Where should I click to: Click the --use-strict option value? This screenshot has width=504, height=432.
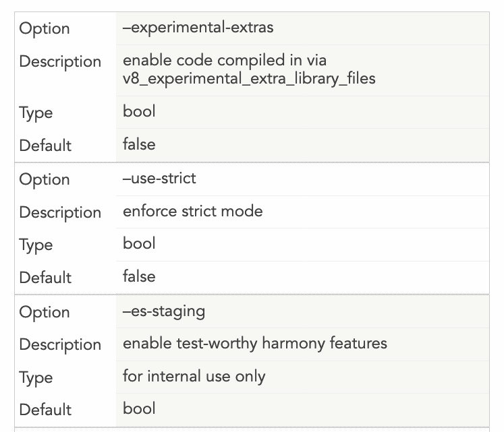pos(159,179)
